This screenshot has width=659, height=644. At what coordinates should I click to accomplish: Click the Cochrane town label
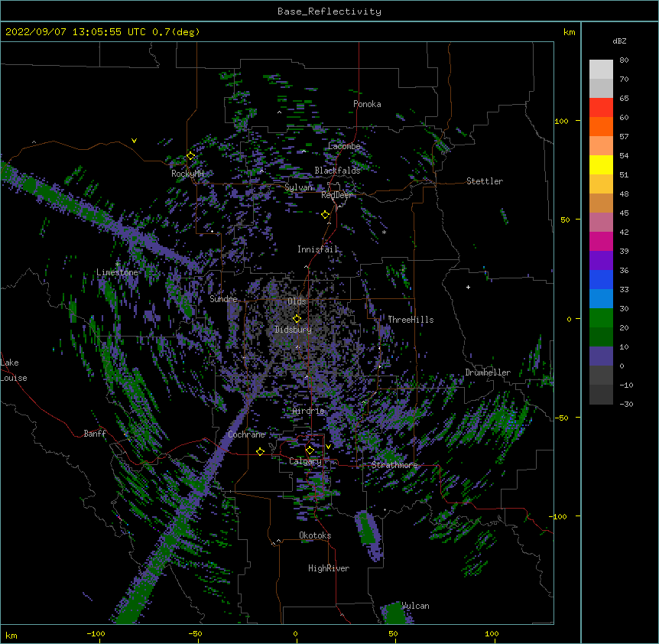pos(246,434)
